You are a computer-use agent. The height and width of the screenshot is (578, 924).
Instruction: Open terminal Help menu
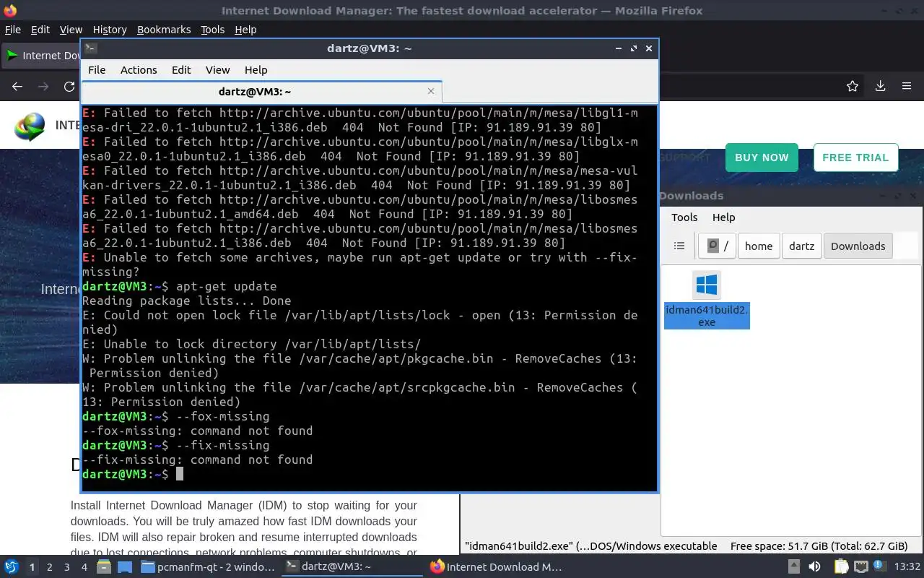point(256,70)
